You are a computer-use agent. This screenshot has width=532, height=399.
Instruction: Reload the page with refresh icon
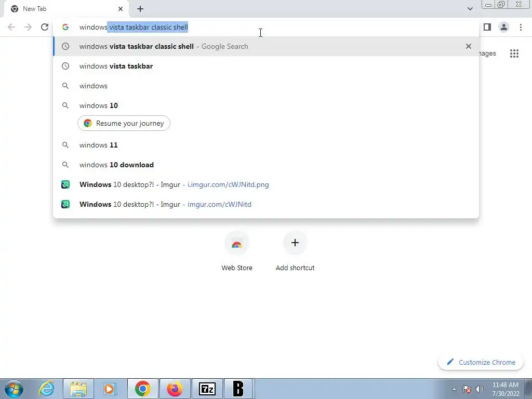[x=45, y=27]
